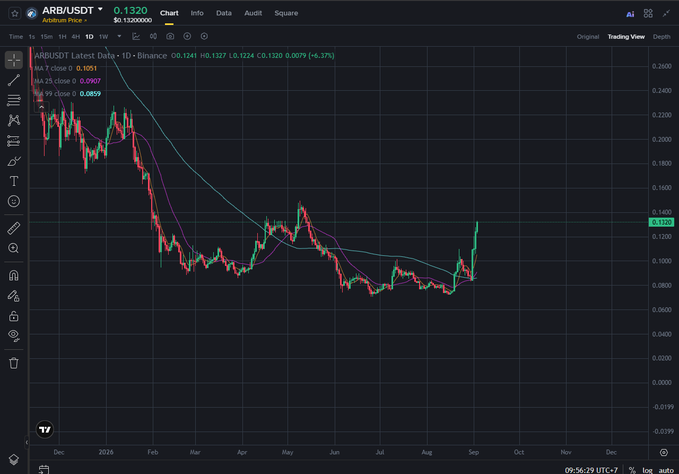
Task: Open price scale settings gear icon
Action: [x=664, y=452]
